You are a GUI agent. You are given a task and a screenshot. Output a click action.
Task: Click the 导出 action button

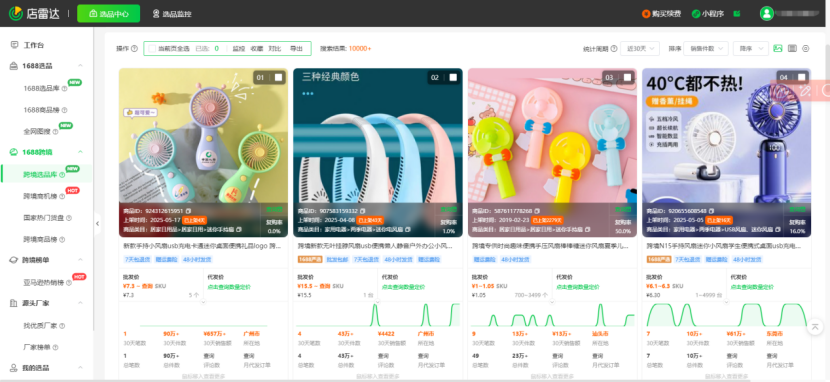(x=296, y=49)
